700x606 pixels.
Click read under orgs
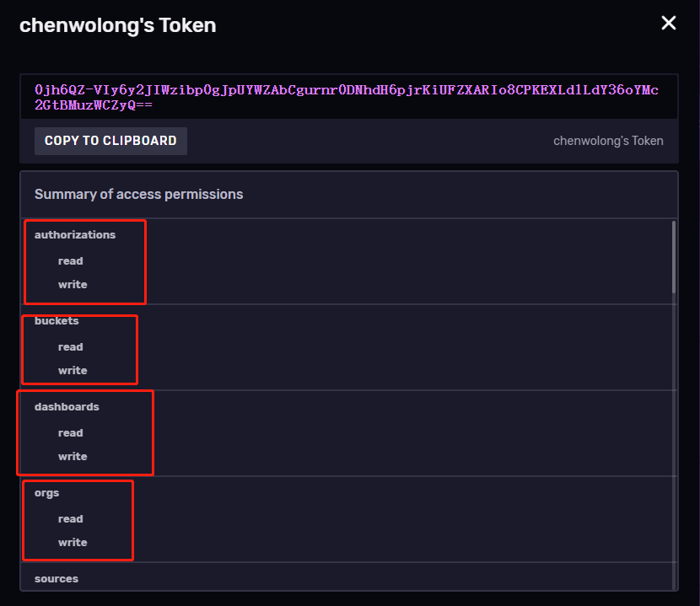(71, 519)
